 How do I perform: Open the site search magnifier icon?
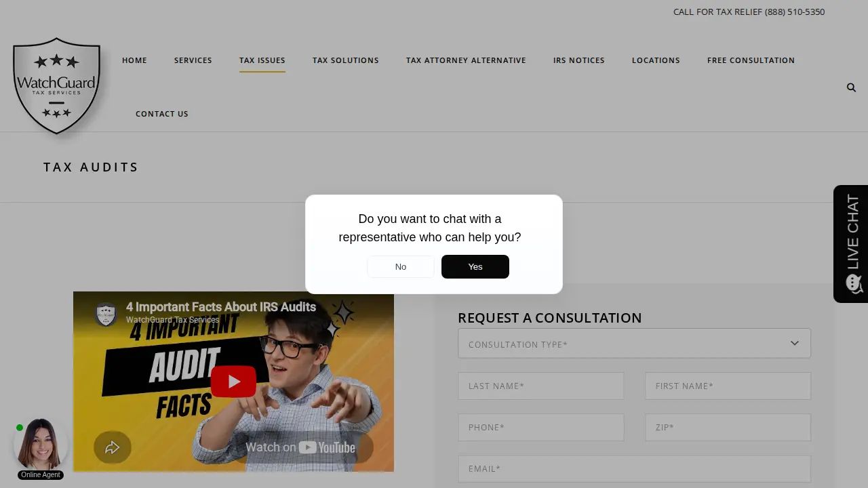pos(851,87)
